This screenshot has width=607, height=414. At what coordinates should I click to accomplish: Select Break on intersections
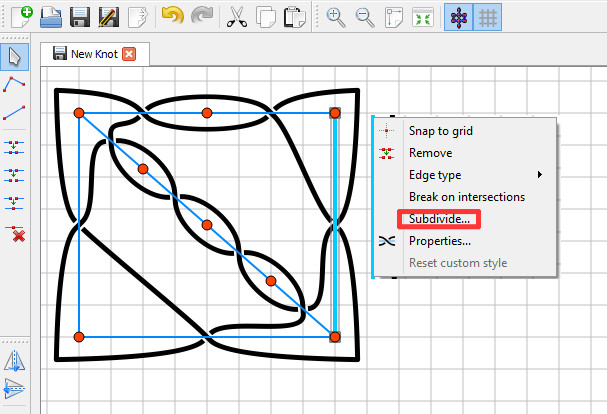pos(465,197)
